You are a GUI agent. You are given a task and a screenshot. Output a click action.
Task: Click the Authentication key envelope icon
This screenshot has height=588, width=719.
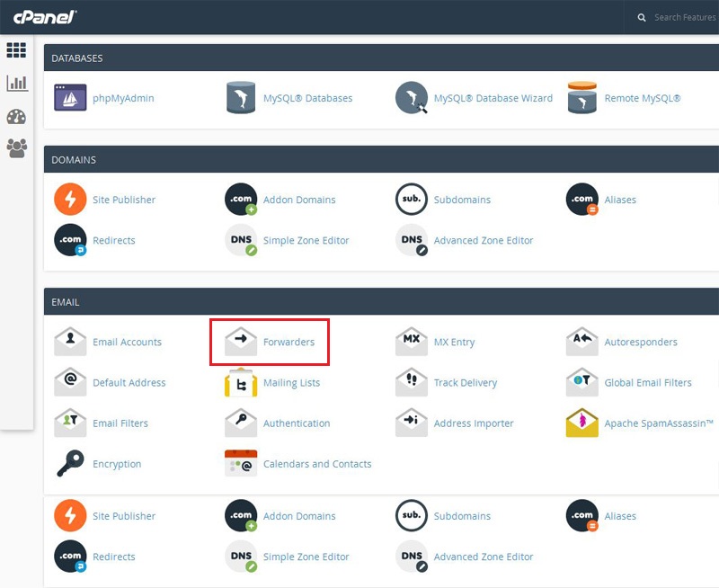(241, 423)
